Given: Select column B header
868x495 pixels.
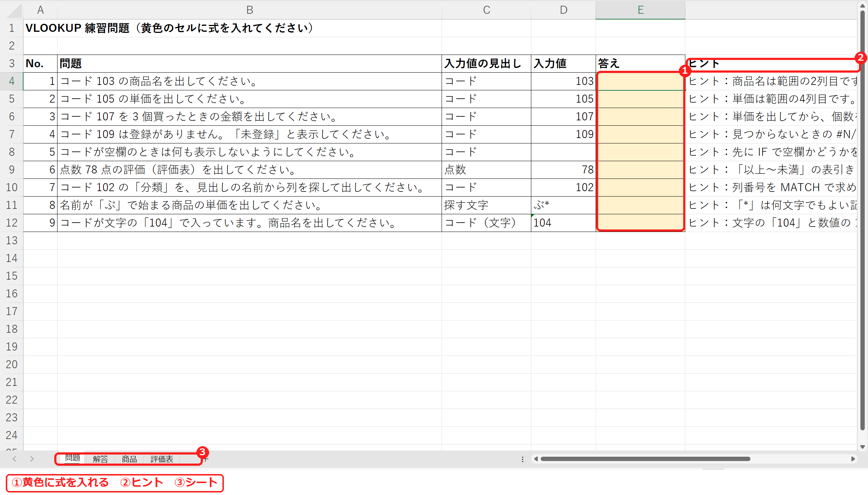Looking at the screenshot, I should pyautogui.click(x=250, y=10).
